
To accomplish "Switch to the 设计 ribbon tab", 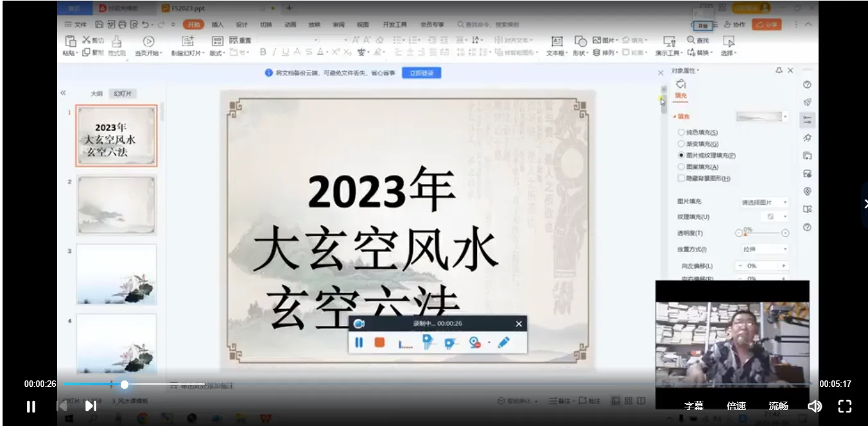I will [241, 24].
